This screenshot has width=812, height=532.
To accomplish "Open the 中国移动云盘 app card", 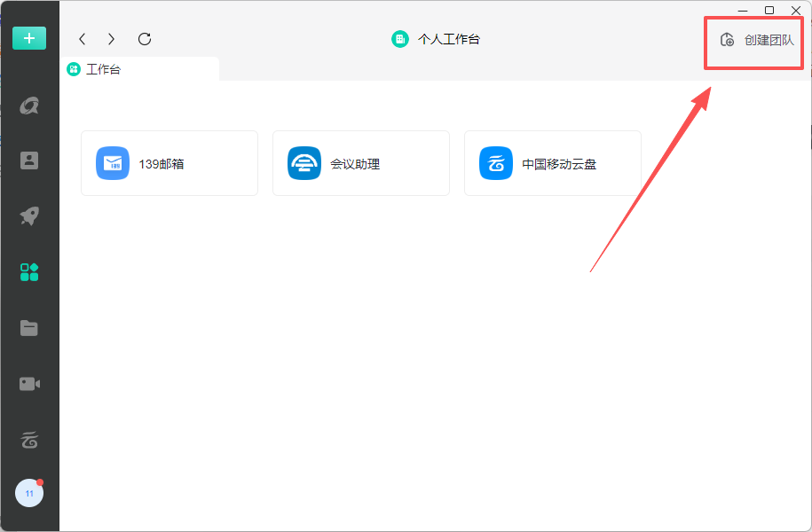I will [552, 163].
